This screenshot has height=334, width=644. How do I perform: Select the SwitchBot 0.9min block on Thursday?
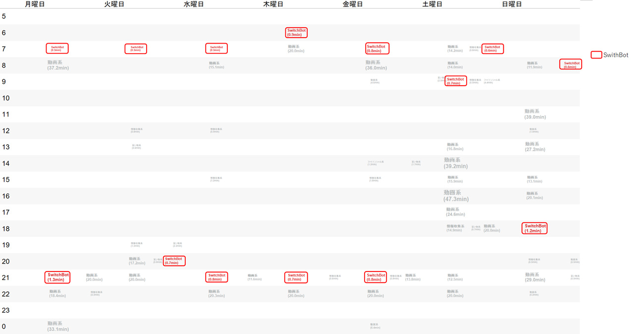[296, 33]
